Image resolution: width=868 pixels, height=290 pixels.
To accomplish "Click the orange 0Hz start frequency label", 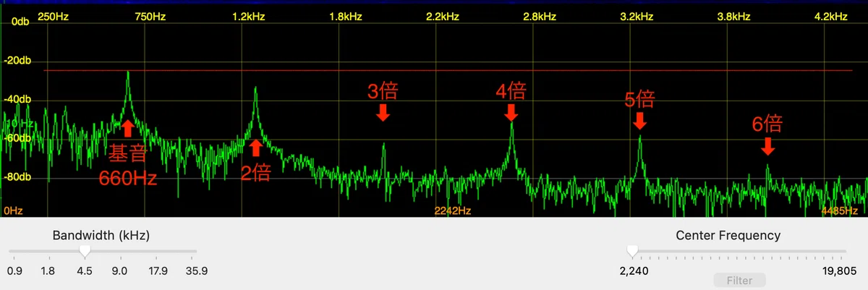I will pos(13,210).
